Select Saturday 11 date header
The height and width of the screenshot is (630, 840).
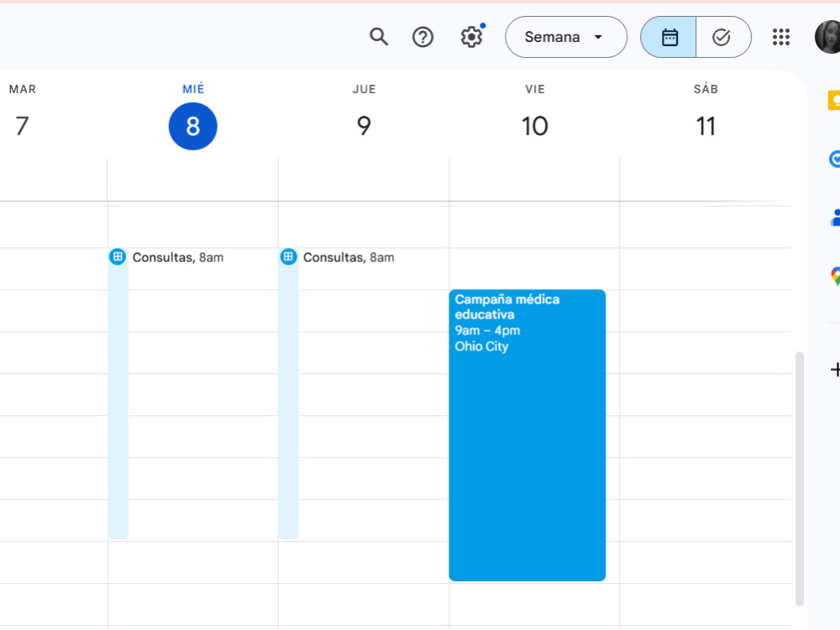pos(706,127)
